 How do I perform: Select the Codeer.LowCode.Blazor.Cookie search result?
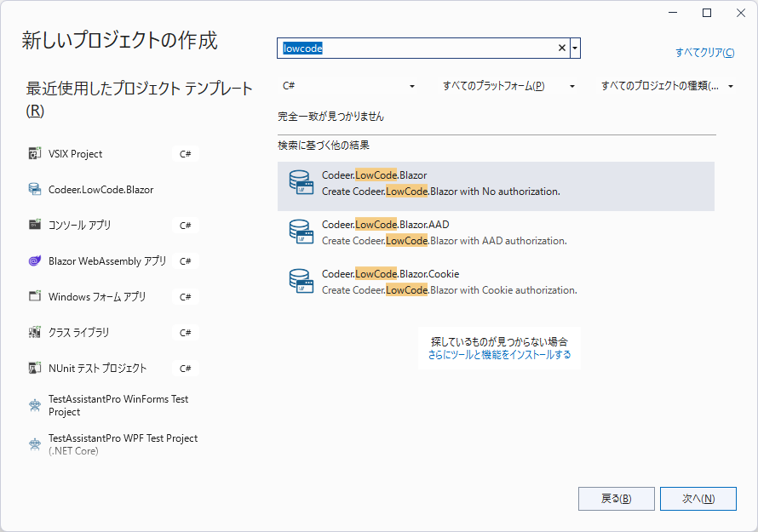(x=496, y=282)
